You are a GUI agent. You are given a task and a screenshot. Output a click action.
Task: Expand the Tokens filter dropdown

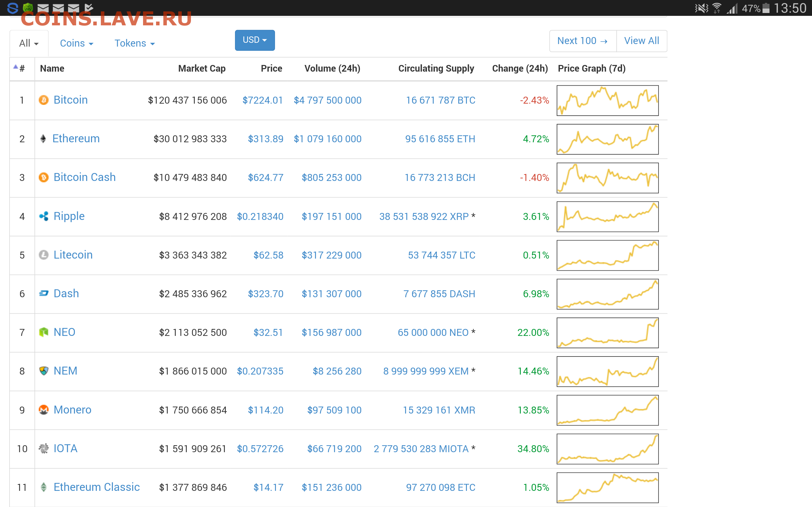point(134,43)
